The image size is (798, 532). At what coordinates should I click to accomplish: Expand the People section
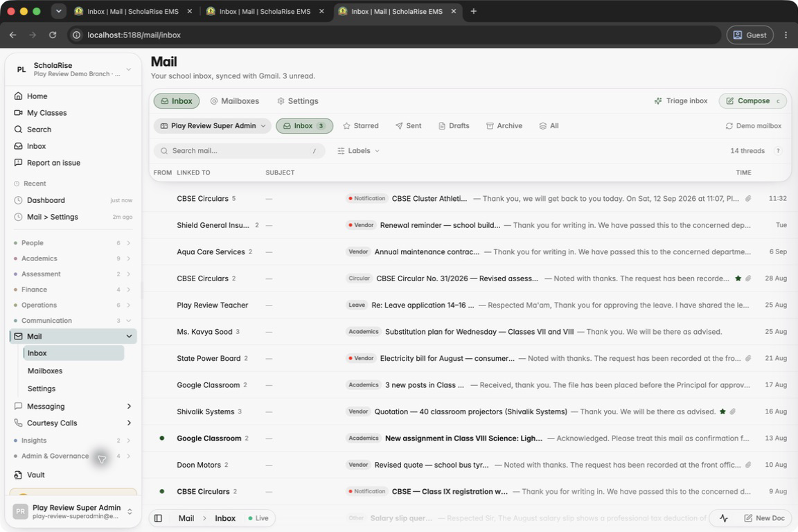[x=73, y=243]
